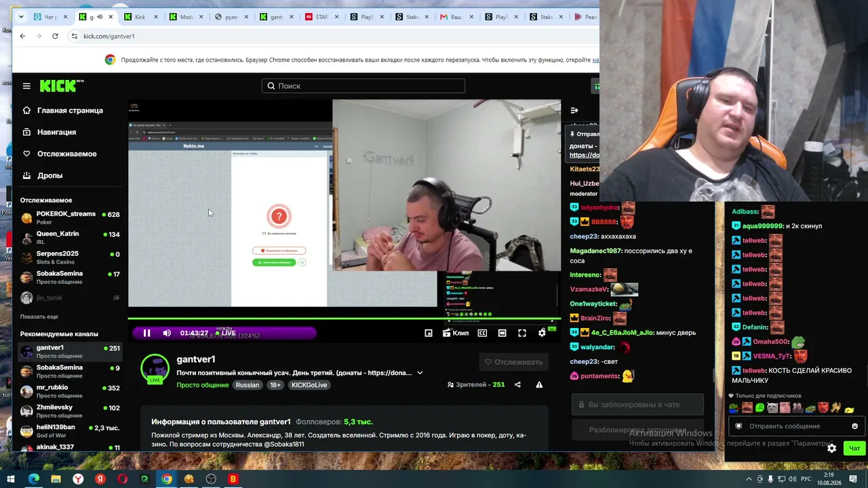Click the Разблокировка request button in chat
The width and height of the screenshot is (868, 488).
[637, 430]
